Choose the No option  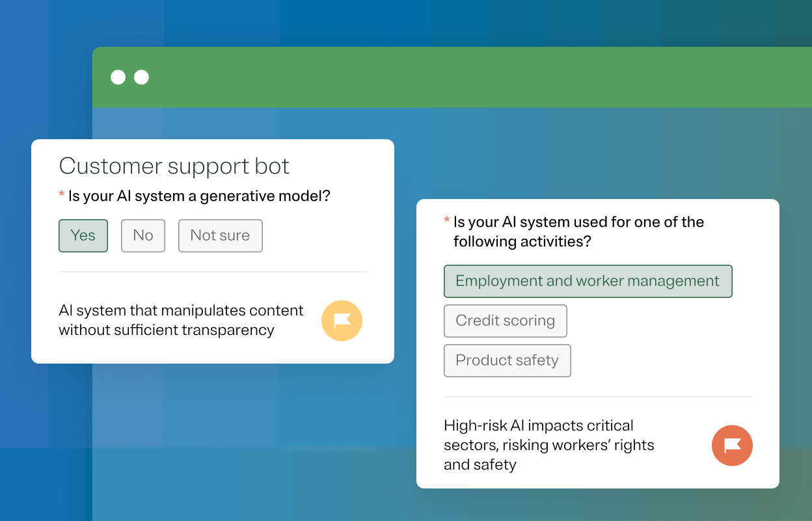pos(143,235)
